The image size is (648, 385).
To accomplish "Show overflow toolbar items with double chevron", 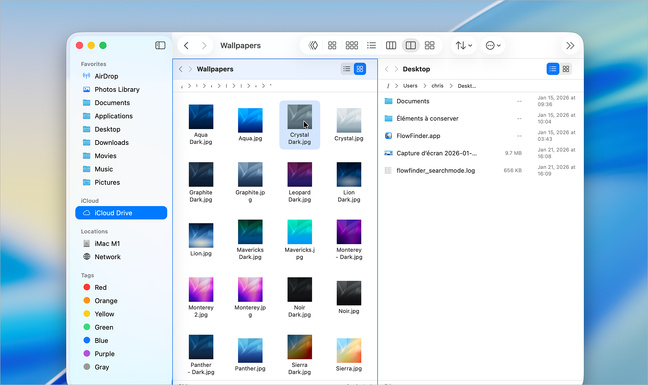I will (x=570, y=45).
